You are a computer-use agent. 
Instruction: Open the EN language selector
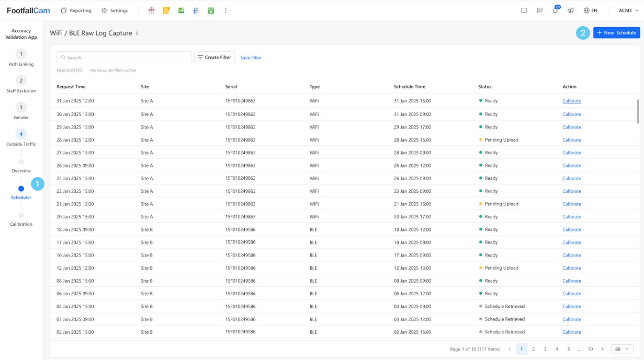pyautogui.click(x=591, y=10)
